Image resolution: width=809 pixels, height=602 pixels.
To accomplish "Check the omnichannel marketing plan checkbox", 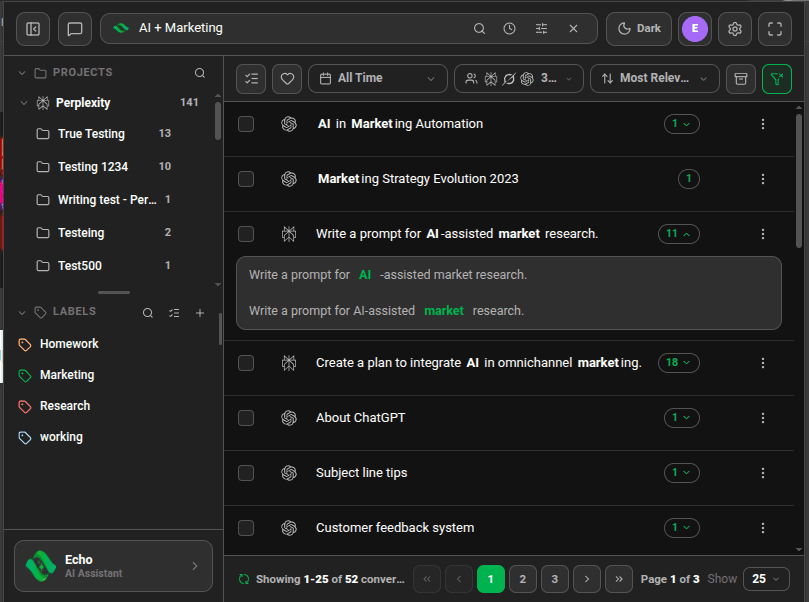I will pos(246,363).
